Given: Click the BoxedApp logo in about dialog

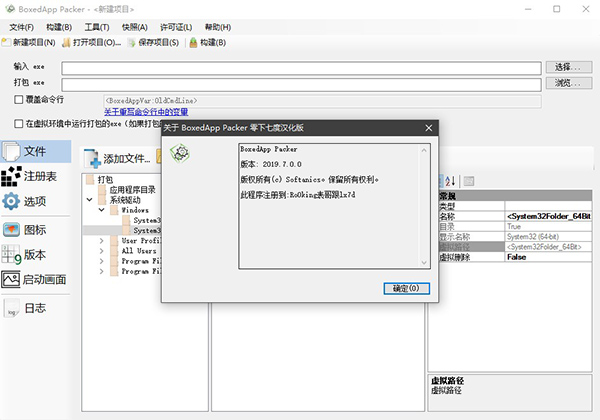Looking at the screenshot, I should click(180, 153).
